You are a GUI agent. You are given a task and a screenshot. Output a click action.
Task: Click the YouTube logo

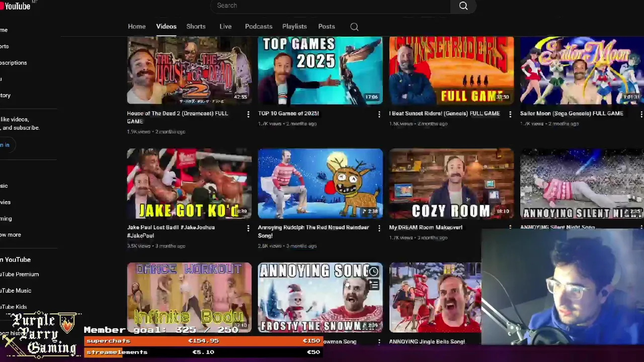(x=15, y=6)
